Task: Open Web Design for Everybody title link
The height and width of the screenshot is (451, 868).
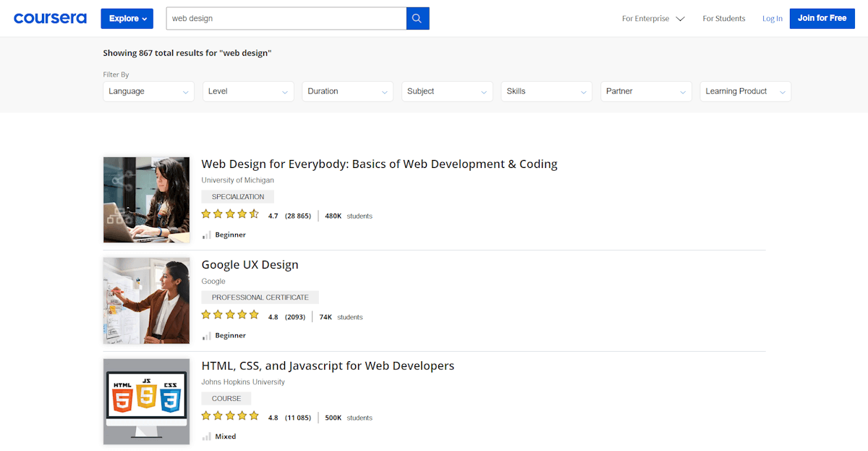Action: click(379, 164)
